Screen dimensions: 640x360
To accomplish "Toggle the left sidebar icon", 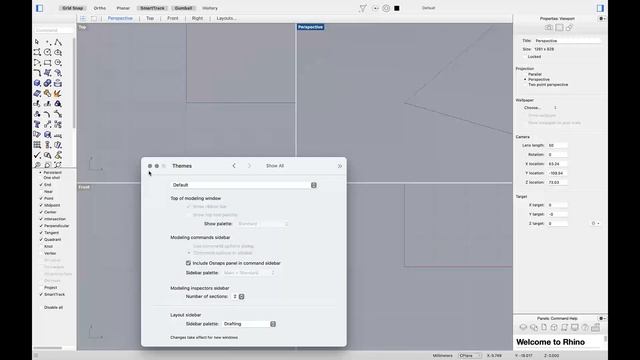I will (x=40, y=8).
